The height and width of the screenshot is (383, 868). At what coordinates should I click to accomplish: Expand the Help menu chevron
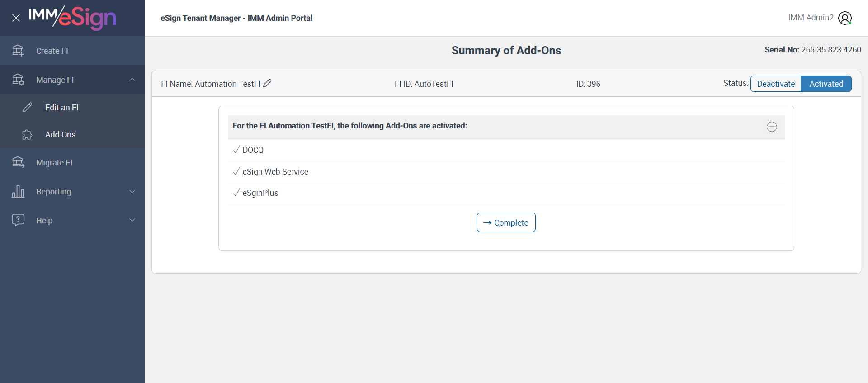pyautogui.click(x=132, y=220)
